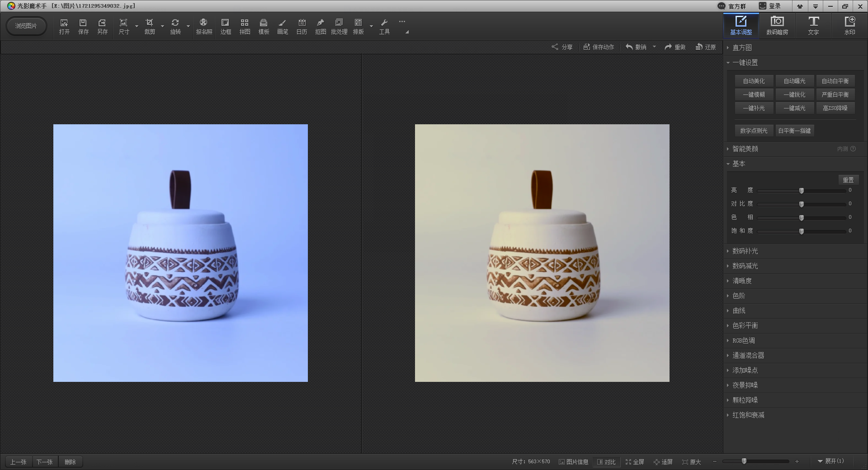Click the 旋转 rotate icon

175,27
